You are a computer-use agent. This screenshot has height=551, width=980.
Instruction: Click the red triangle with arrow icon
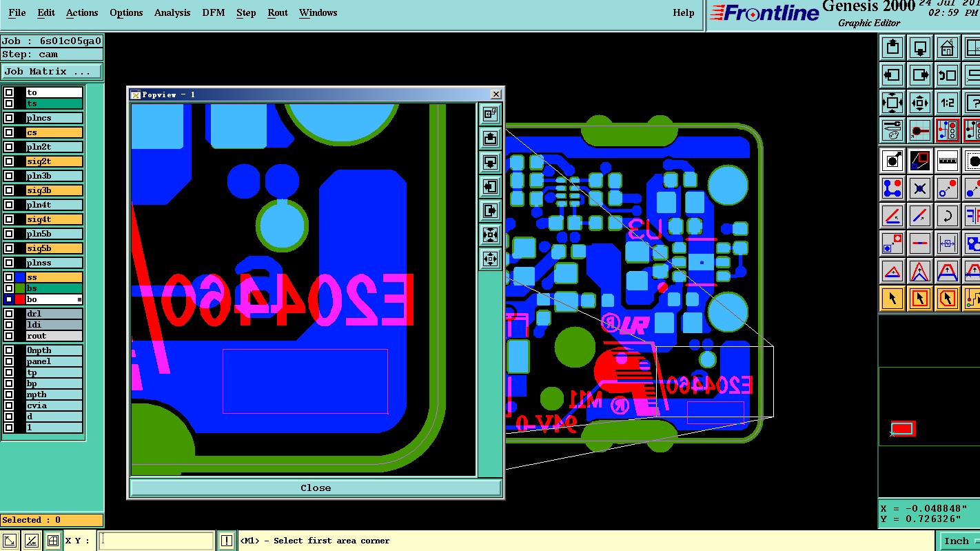[x=892, y=271]
